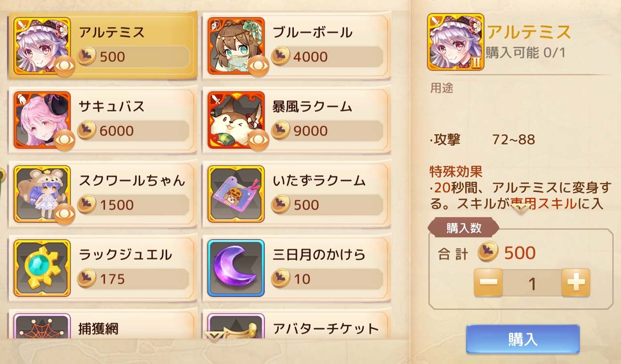Select the ラックジュエル gem icon

pyautogui.click(x=42, y=268)
